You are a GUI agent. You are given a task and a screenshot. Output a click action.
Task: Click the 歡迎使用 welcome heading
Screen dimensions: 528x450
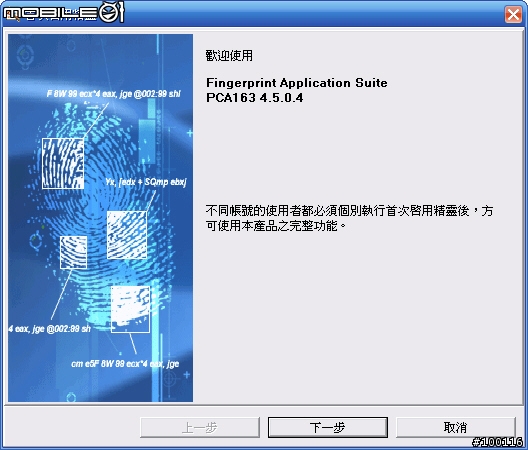pyautogui.click(x=229, y=56)
